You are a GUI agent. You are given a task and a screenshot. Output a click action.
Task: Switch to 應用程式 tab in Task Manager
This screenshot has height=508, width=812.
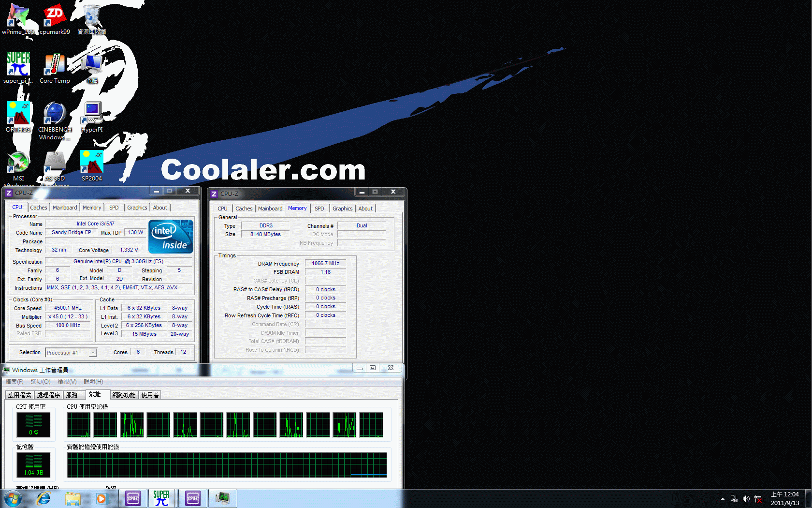click(20, 395)
